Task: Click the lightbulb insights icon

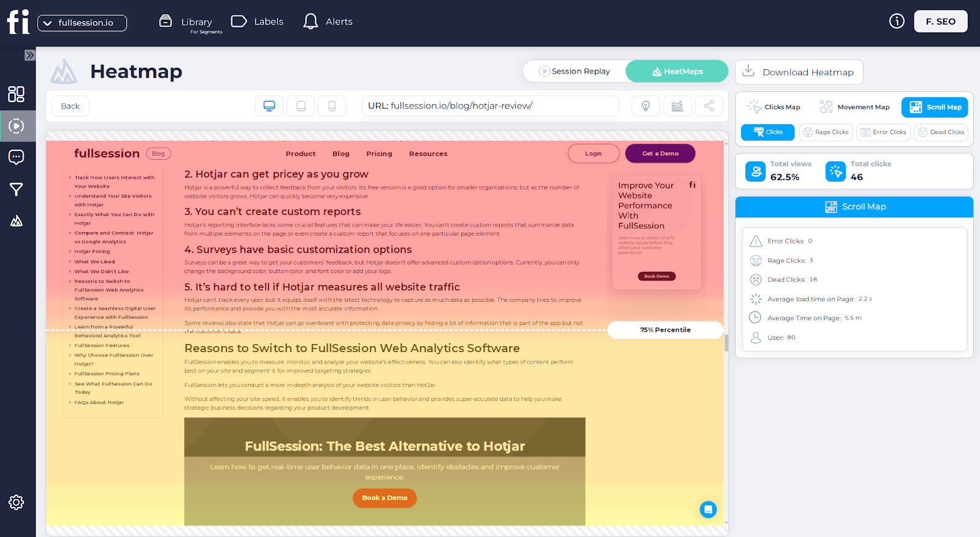Action: click(x=646, y=106)
